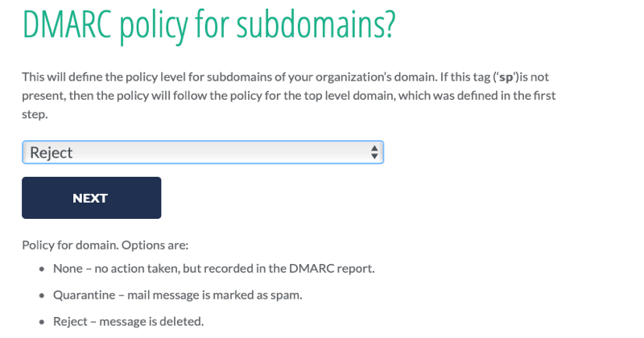The height and width of the screenshot is (338, 644).
Task: Click the word 'subdomains?' in the title
Action: point(316,25)
